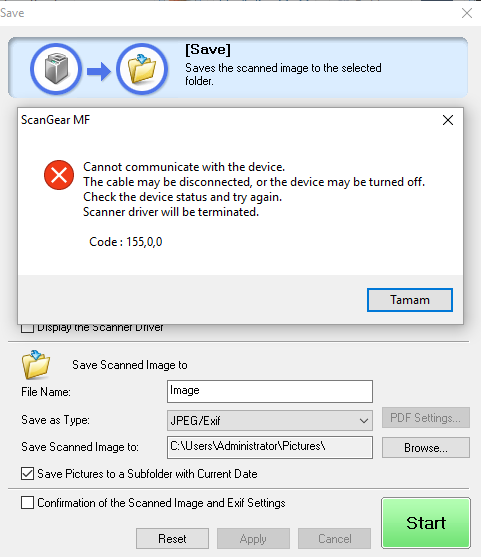Start scanning with the green Start button
Viewport: 481px width, 557px height.
pyautogui.click(x=426, y=523)
